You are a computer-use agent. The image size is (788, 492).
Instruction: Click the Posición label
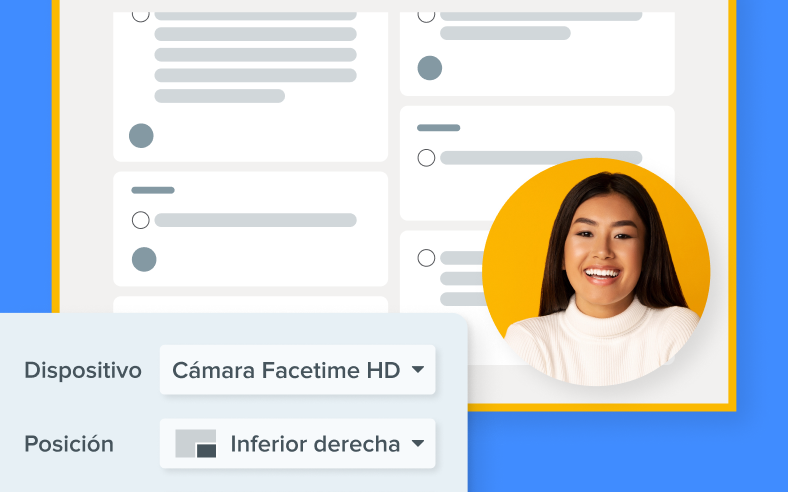(69, 444)
